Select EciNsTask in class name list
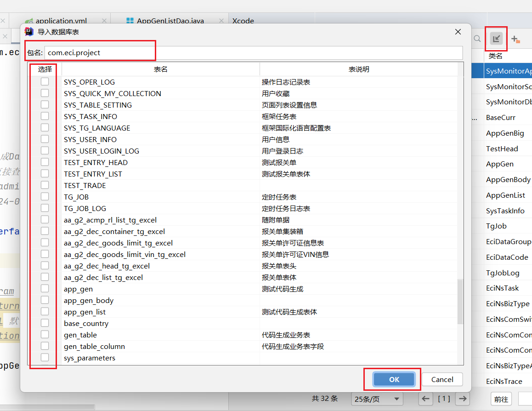This screenshot has width=532, height=411. [502, 288]
